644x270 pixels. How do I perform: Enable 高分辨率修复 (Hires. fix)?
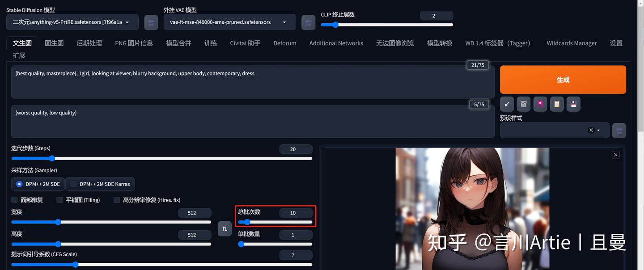[117, 200]
